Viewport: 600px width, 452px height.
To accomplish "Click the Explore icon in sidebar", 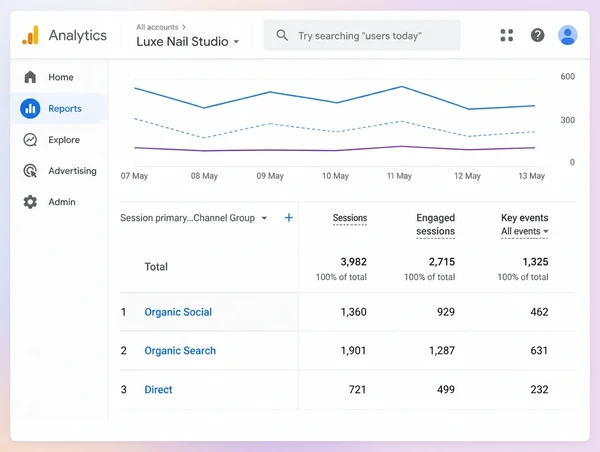I will coord(30,140).
